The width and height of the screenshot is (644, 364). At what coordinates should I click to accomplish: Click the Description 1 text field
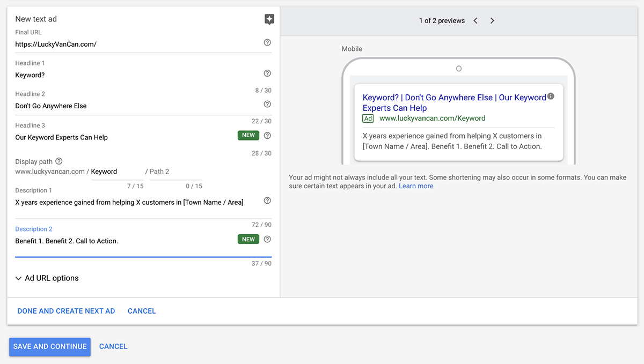coord(134,203)
